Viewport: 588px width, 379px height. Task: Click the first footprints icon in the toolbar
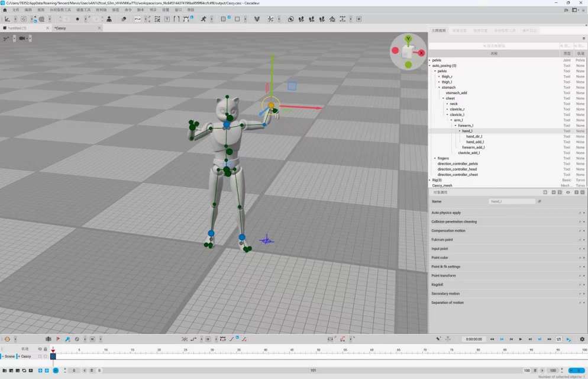301,19
